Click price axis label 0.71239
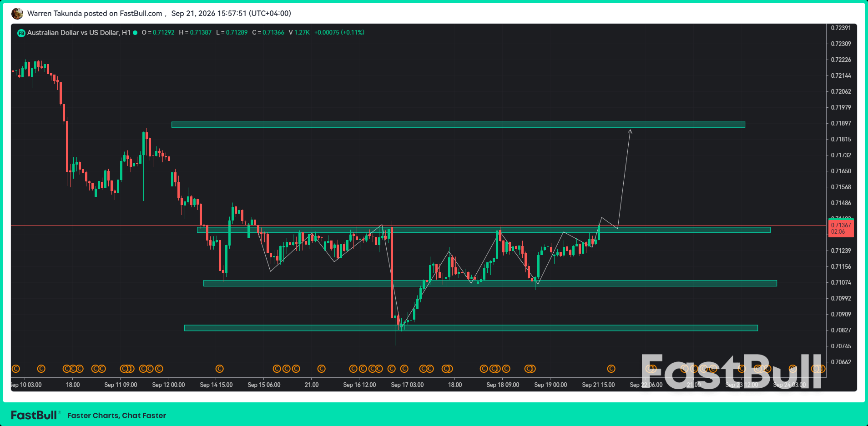Screen dimensions: 868x426 click(x=841, y=251)
